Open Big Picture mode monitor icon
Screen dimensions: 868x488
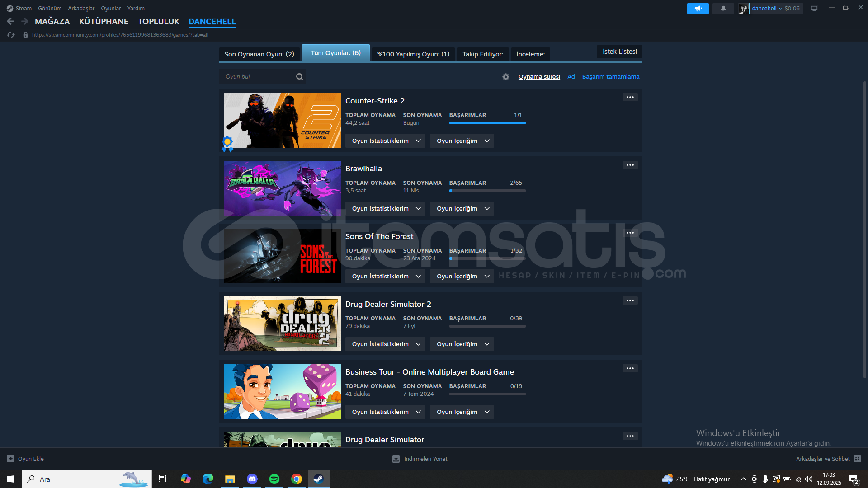click(x=814, y=9)
